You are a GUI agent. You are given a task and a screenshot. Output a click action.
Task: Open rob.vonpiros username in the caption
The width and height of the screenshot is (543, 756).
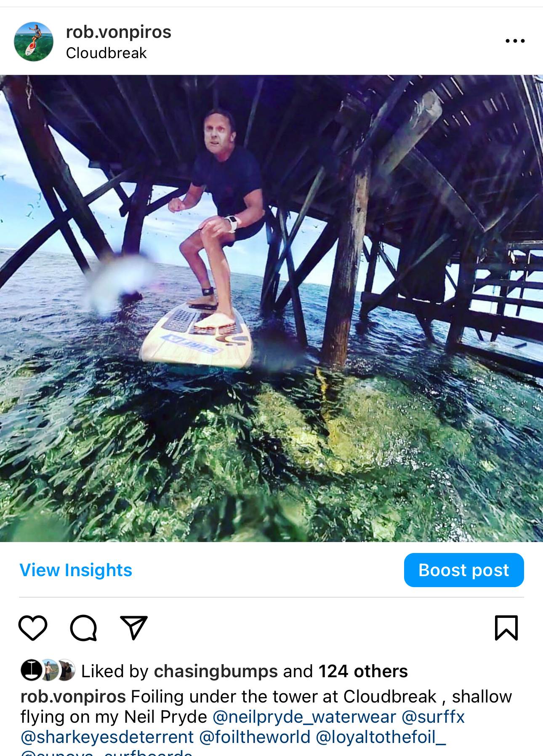[x=73, y=696]
